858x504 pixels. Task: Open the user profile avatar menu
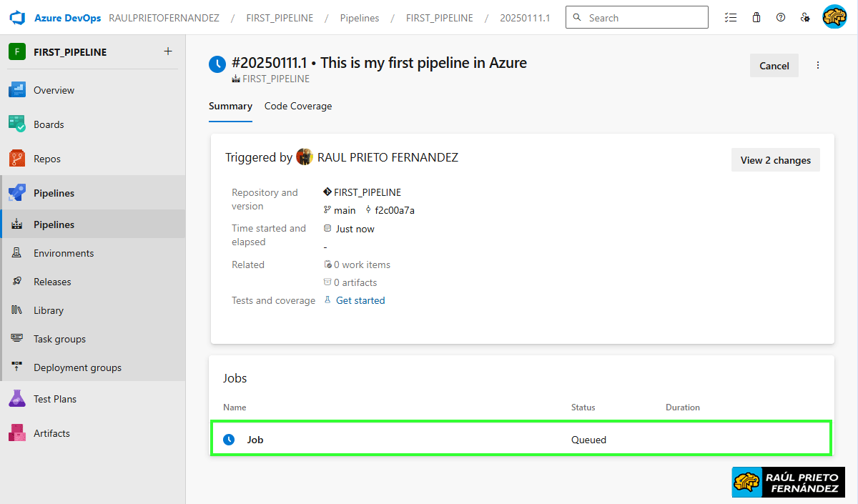pos(834,17)
